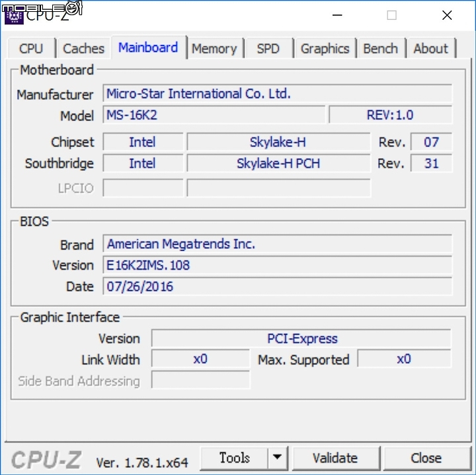Click the PCI-Express version field
This screenshot has height=475, width=476.
tap(301, 338)
